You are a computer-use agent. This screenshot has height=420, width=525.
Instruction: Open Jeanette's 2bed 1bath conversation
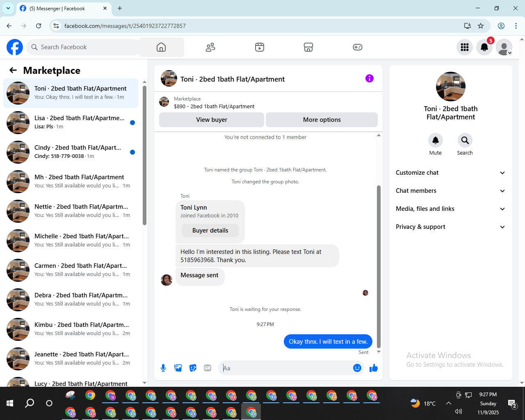[71, 359]
